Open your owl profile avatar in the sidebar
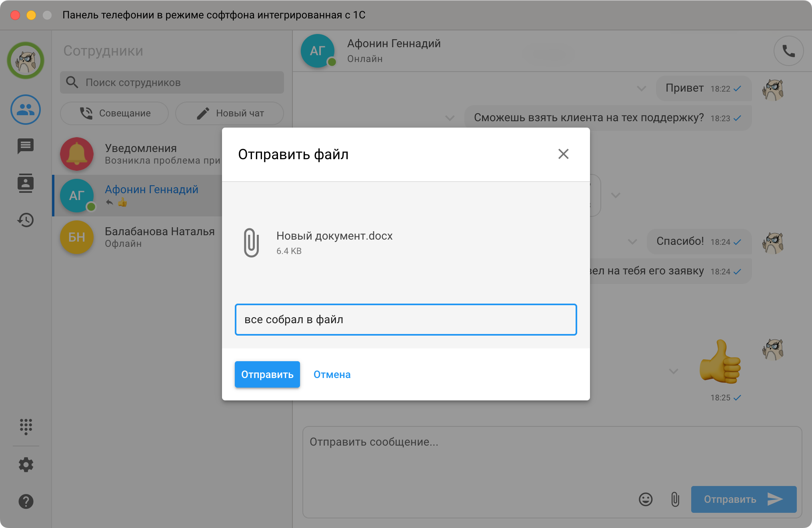 (26, 61)
